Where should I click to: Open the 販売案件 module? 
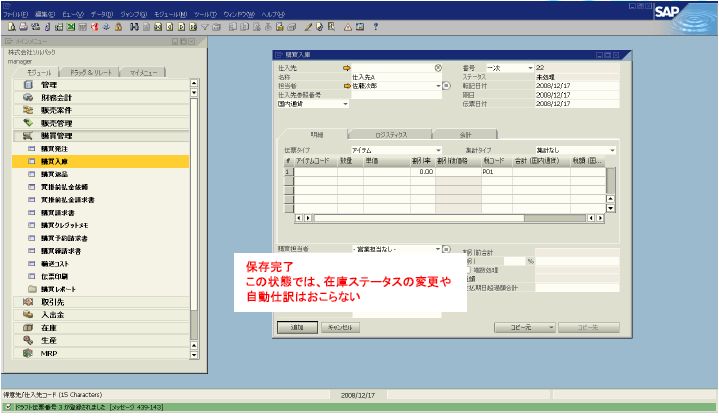pyautogui.click(x=101, y=111)
